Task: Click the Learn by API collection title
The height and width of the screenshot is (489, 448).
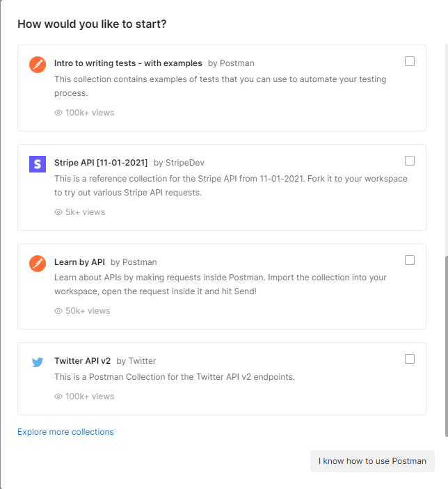Action: tap(79, 262)
